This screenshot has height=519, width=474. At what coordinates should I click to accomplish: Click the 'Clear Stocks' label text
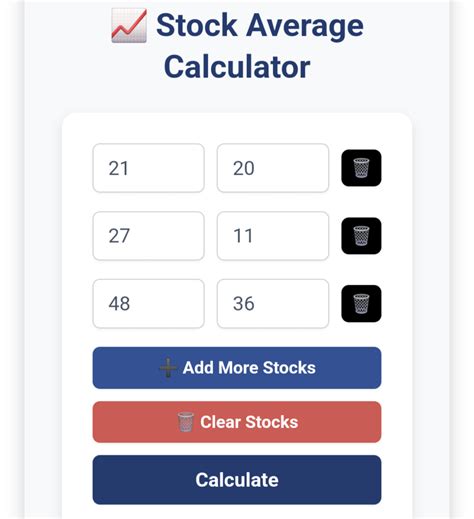point(249,422)
